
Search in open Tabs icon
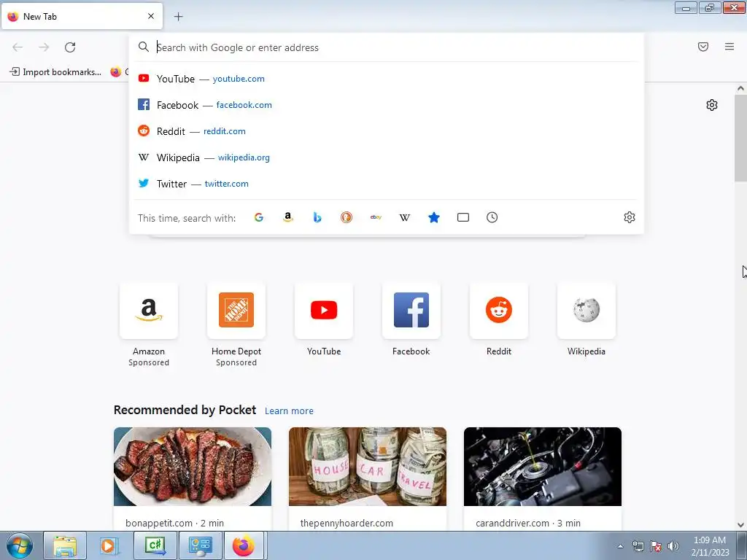click(x=463, y=217)
